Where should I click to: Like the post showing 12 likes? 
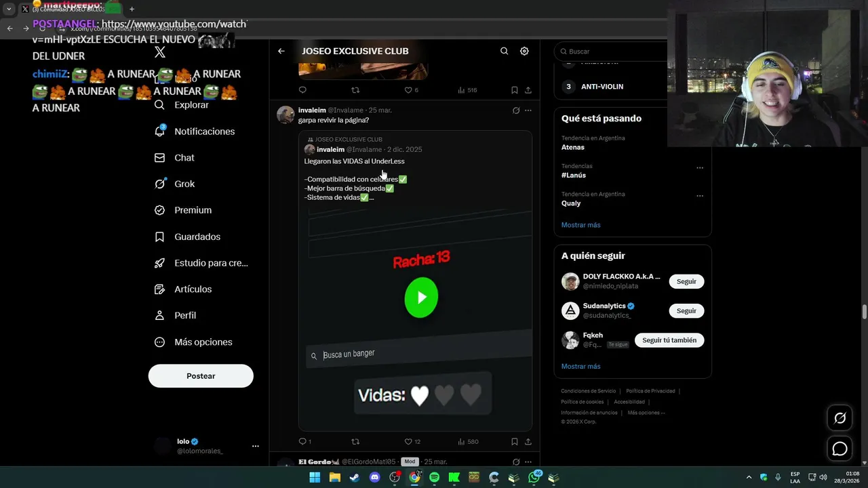tap(412, 442)
